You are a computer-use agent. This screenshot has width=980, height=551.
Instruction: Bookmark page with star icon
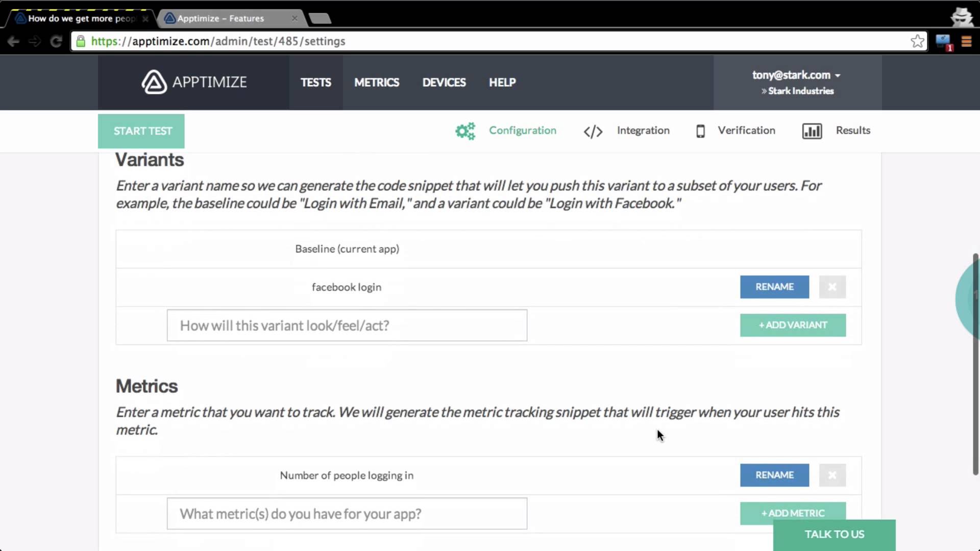point(917,41)
